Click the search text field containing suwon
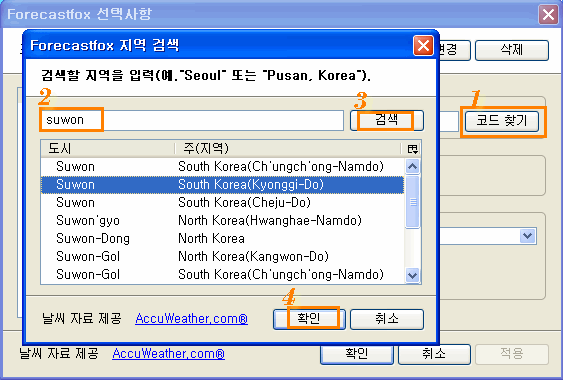This screenshot has height=380, width=563. coord(192,120)
